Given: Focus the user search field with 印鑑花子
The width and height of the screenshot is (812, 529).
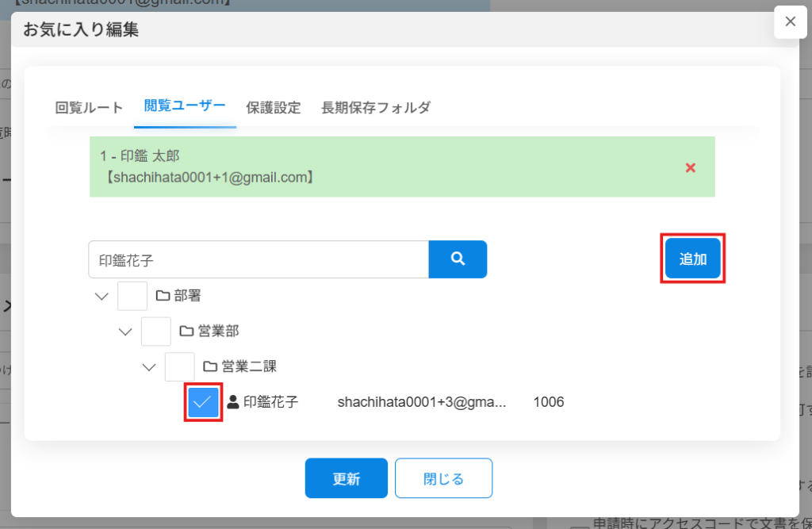Looking at the screenshot, I should (x=258, y=259).
